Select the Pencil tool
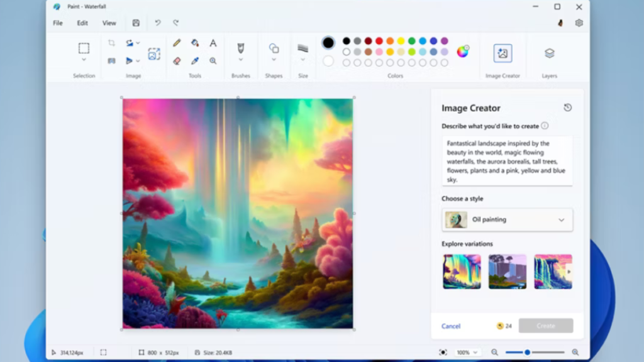644x362 pixels. [x=177, y=43]
